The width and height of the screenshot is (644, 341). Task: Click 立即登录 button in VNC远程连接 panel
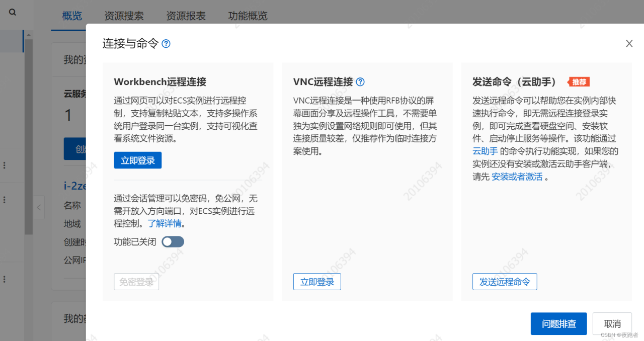[317, 282]
